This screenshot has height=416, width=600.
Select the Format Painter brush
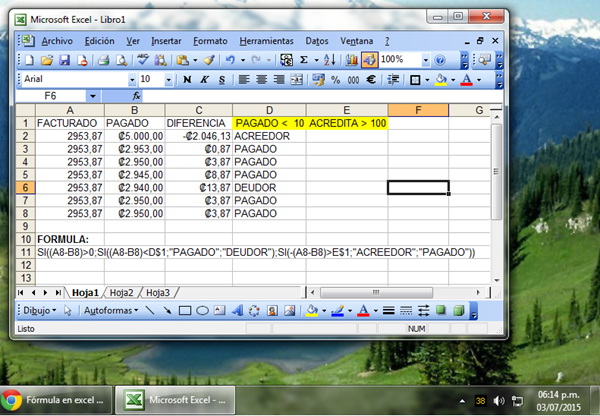(209, 60)
